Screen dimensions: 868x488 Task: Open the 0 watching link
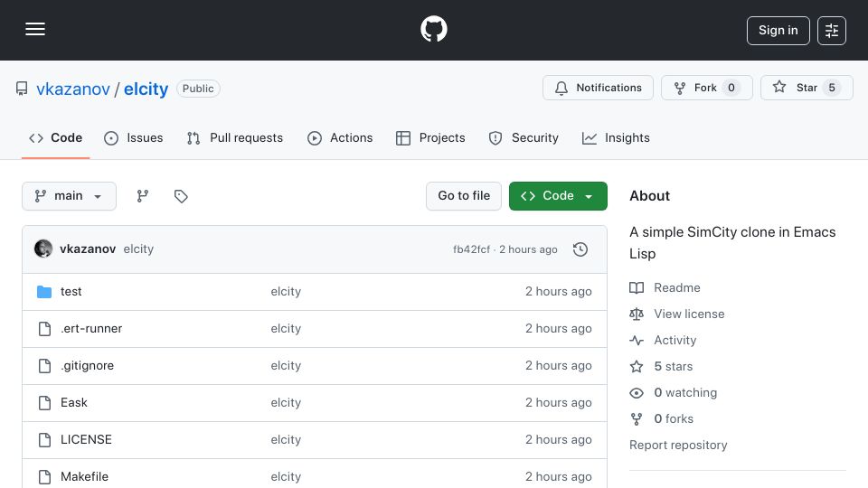click(685, 393)
